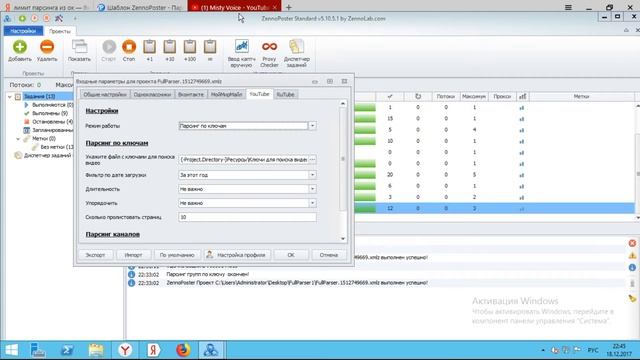Browse for keys file with ellipsis button
The width and height of the screenshot is (640, 360).
point(312,160)
